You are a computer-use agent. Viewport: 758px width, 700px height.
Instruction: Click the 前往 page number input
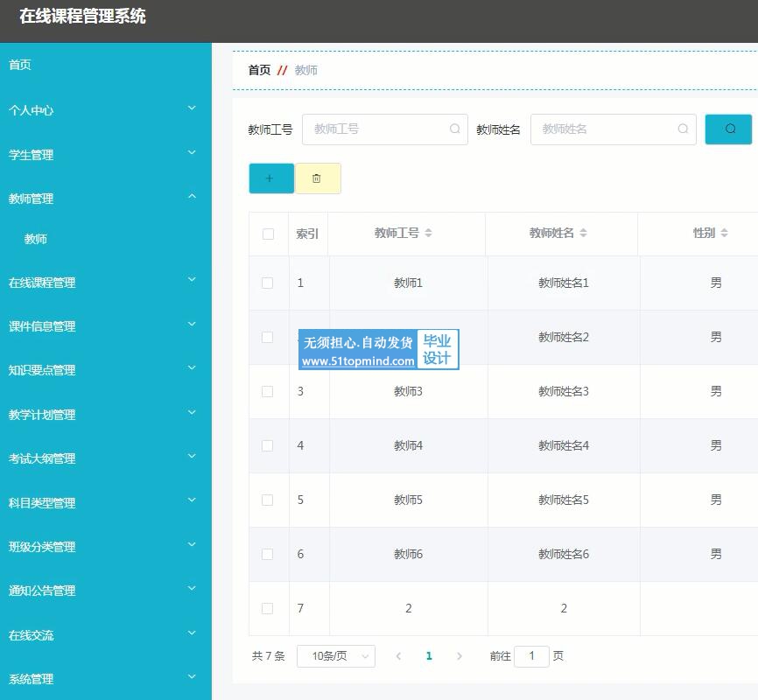531,656
